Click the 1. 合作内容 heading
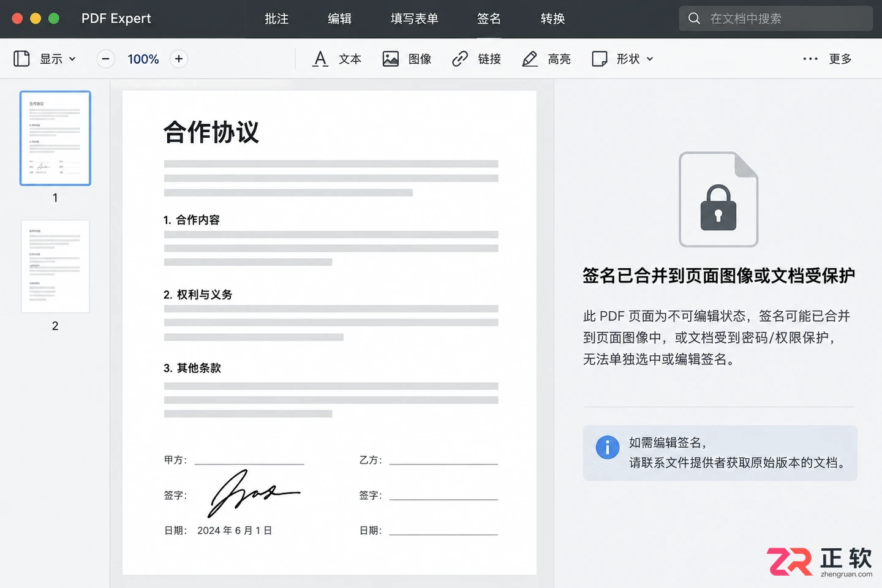 pos(192,220)
